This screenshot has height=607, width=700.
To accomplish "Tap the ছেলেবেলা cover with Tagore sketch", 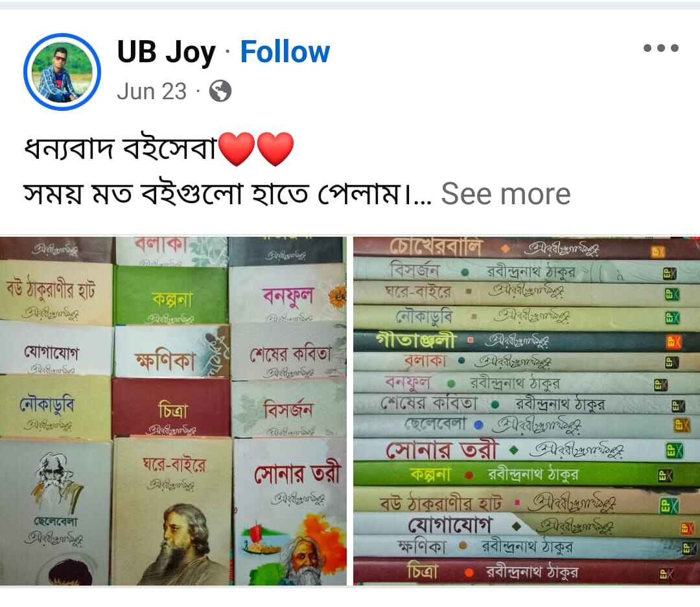I will (56, 512).
